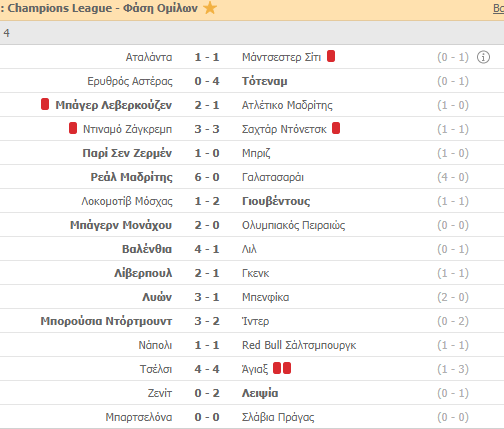Click the Λειψία team name
Viewport: 504px width, 429px height.
click(260, 393)
